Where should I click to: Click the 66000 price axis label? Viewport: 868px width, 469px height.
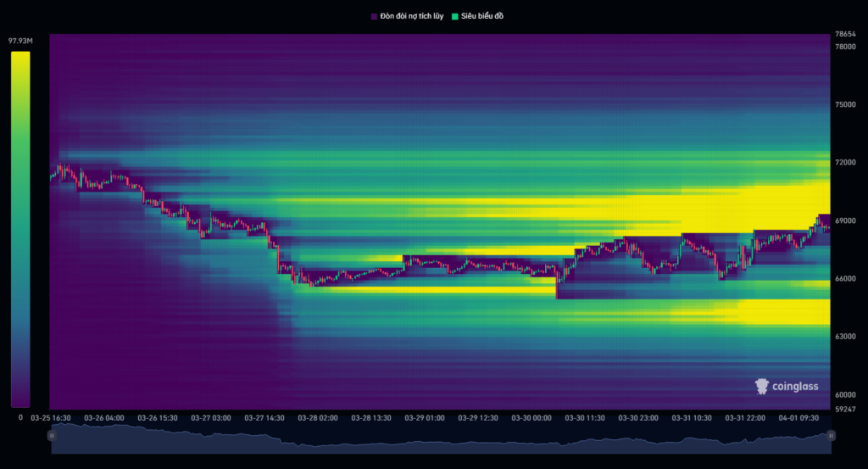(845, 278)
